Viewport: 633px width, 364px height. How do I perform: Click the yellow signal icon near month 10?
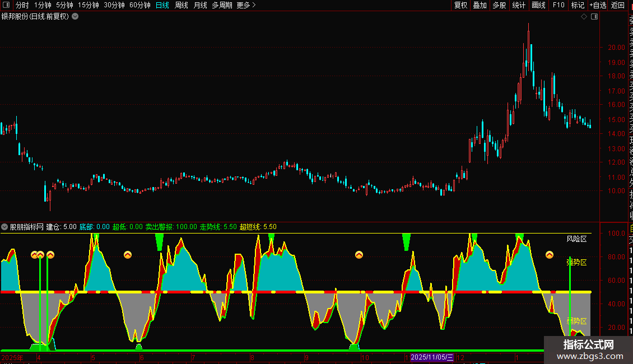tap(359, 255)
